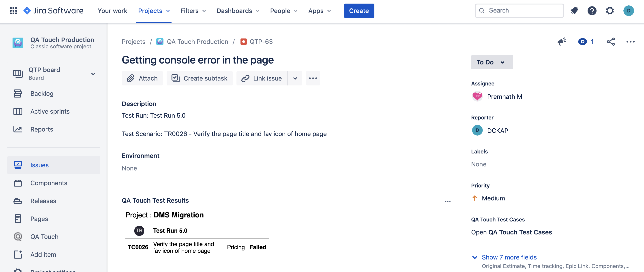
Task: Click the issue title to edit
Action: [197, 60]
